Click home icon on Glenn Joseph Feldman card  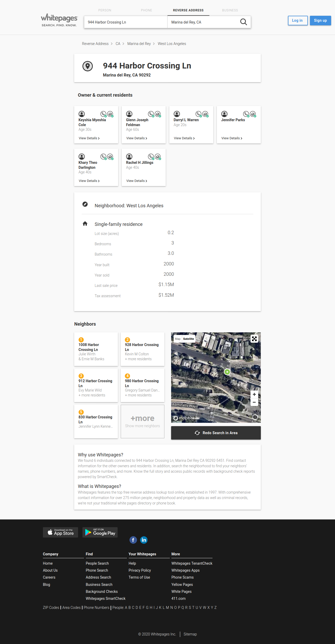tap(158, 114)
